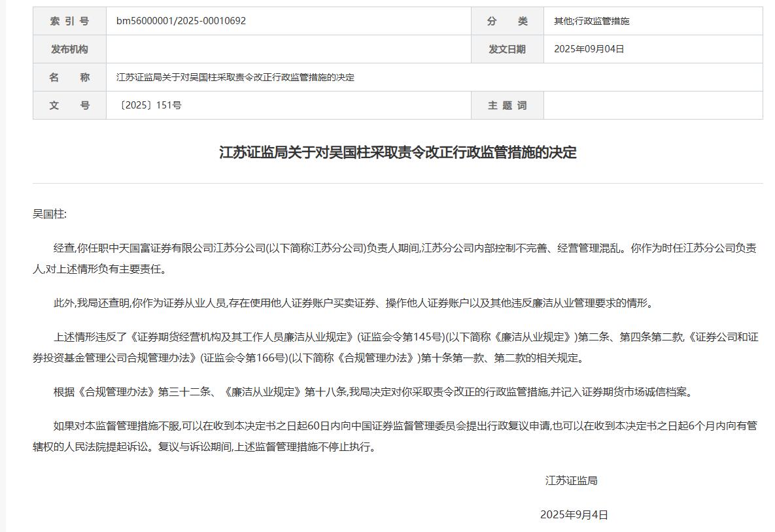Select publish date 2025年09月04日
The width and height of the screenshot is (775, 532).
[x=589, y=49]
